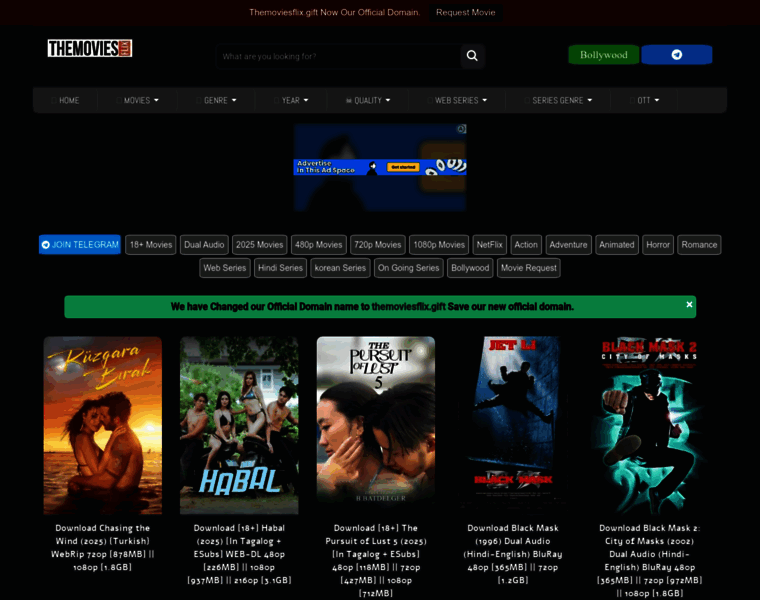
Task: Click the Request Movie top bar button
Action: pyautogui.click(x=465, y=13)
